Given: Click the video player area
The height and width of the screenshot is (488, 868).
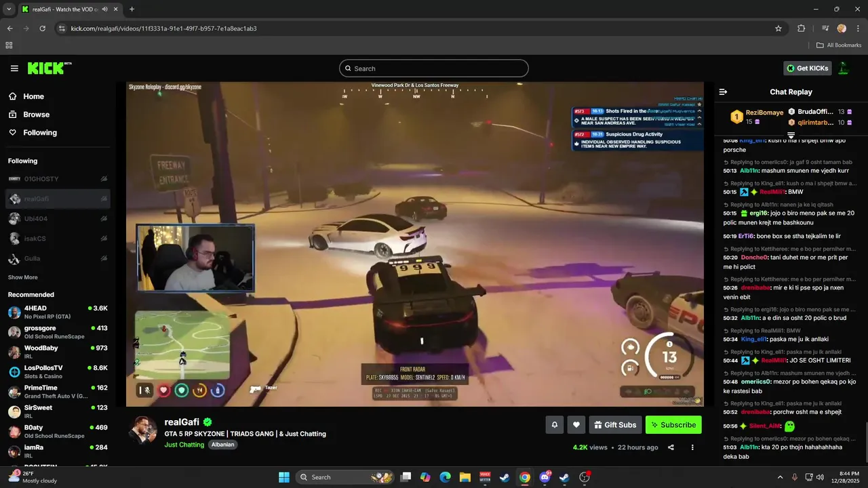Looking at the screenshot, I should 414,244.
